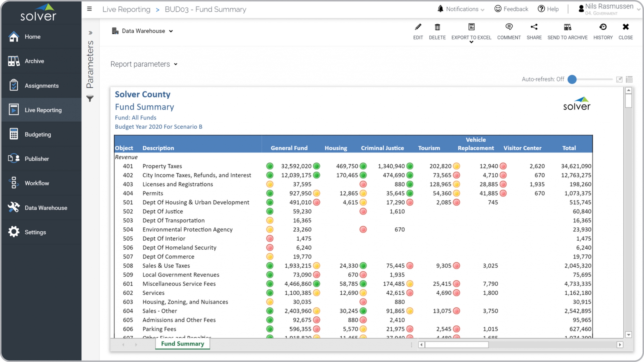The width and height of the screenshot is (644, 362).
Task: Toggle the grid view icon beside Auto-refresh
Action: (x=629, y=79)
